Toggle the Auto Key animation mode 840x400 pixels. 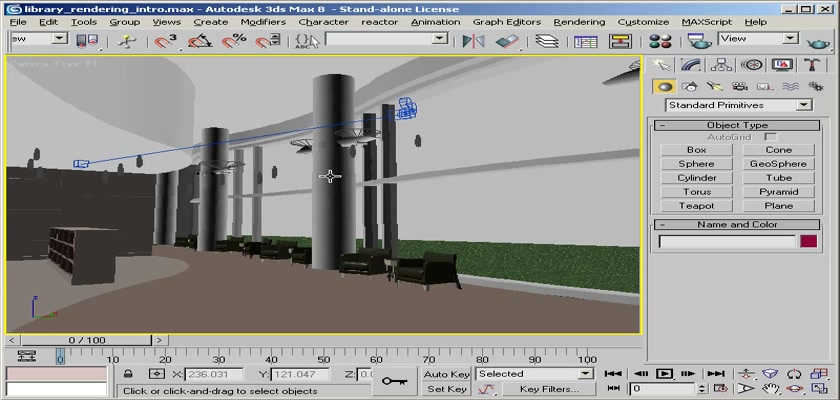point(446,374)
